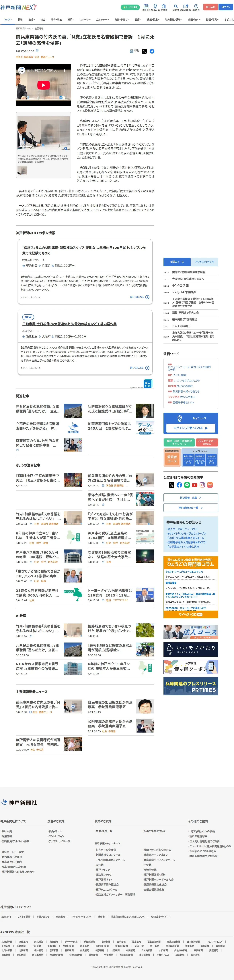The height and width of the screenshot is (980, 234).
Task: Expand the 連載・特集 navigation dropdown
Action: pyautogui.click(x=153, y=19)
